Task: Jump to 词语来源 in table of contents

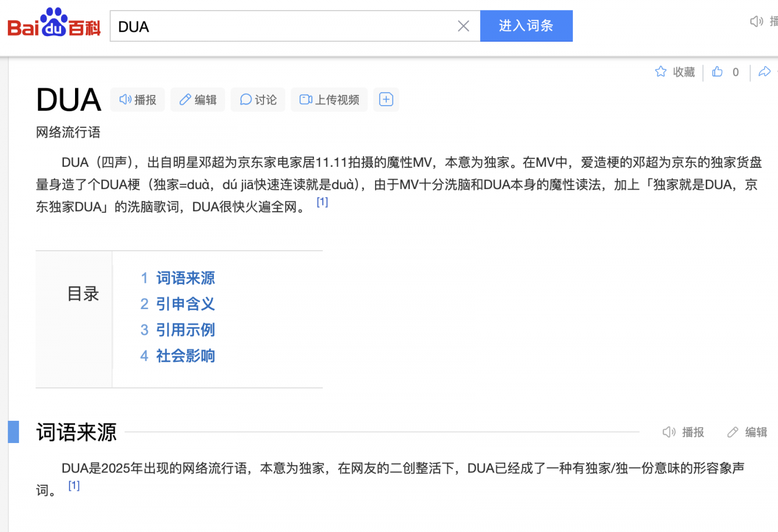Action: (185, 278)
